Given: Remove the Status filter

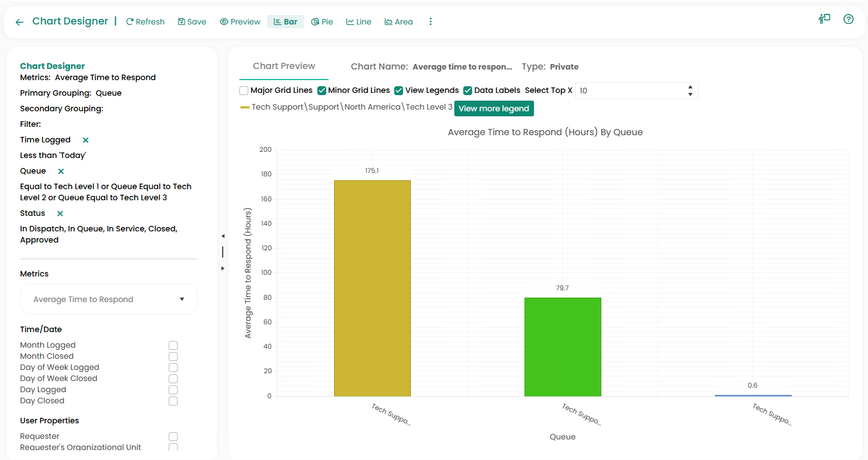Looking at the screenshot, I should click(x=60, y=214).
